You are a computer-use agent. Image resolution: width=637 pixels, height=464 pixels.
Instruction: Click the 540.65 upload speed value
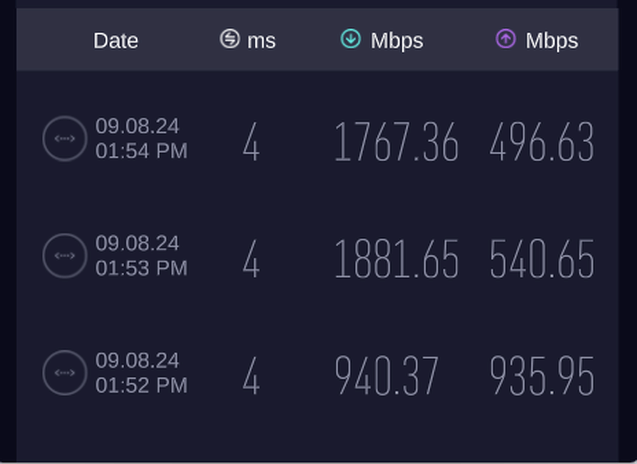point(542,259)
